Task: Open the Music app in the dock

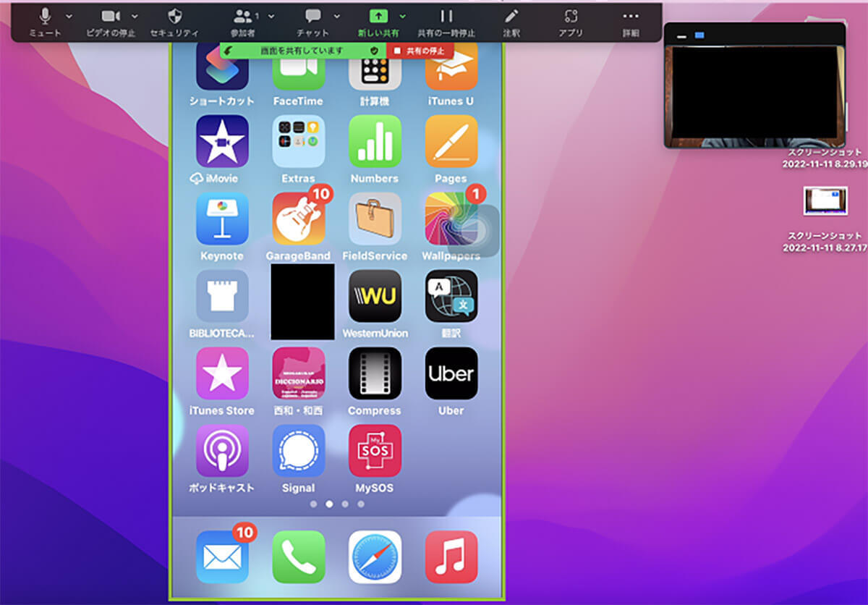Action: 451,557
